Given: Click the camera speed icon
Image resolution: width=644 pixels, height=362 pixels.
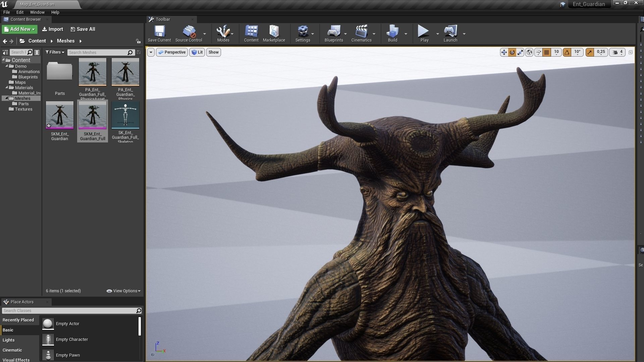Looking at the screenshot, I should click(615, 52).
